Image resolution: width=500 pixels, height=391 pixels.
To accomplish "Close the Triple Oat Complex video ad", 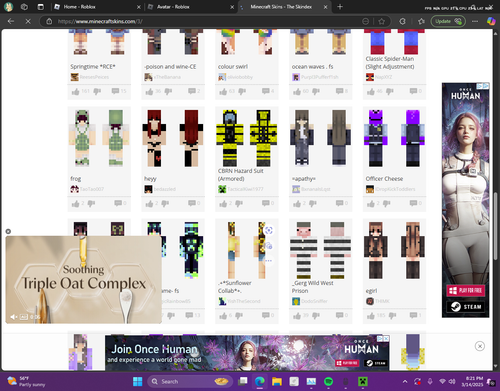I will click(x=8, y=231).
